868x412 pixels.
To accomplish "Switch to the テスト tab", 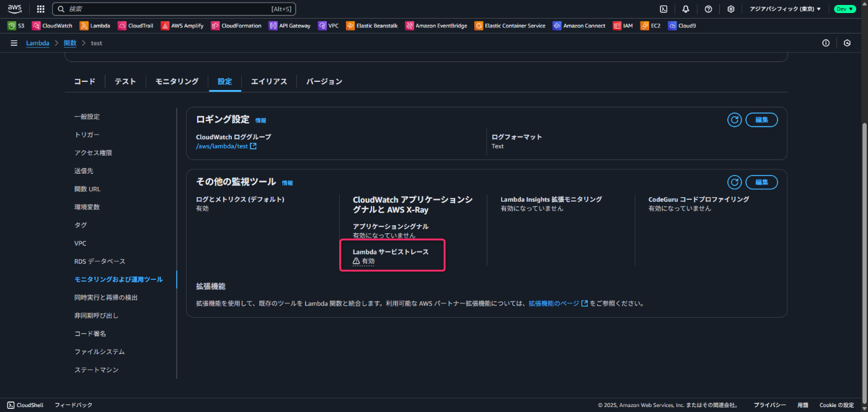I will tap(125, 81).
